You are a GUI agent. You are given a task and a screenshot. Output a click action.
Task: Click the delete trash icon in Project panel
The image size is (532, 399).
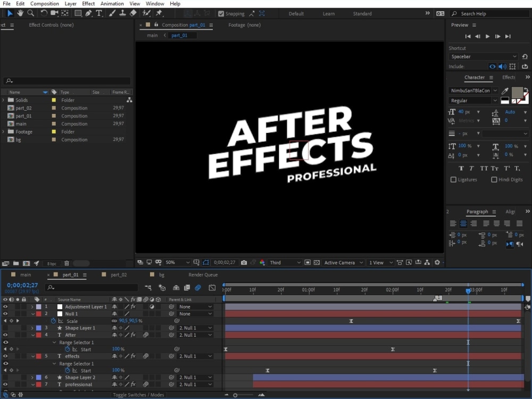(67, 263)
